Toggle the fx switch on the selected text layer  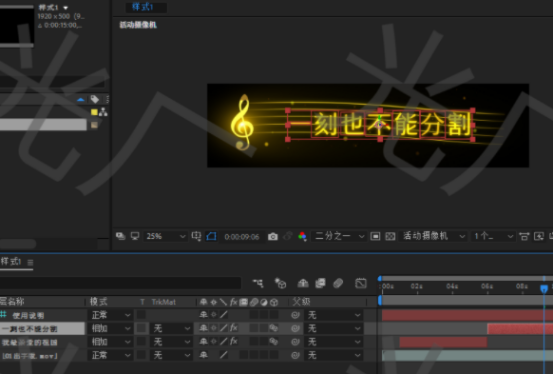tap(234, 328)
